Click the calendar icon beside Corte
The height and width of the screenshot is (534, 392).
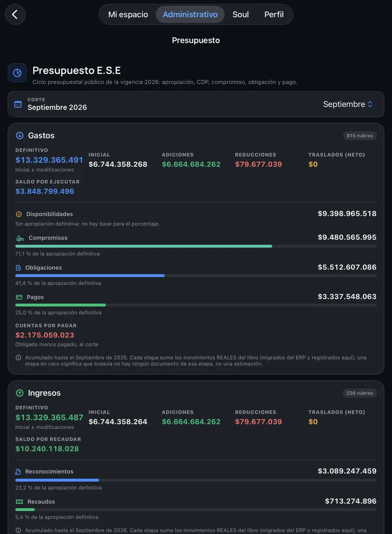pos(18,104)
